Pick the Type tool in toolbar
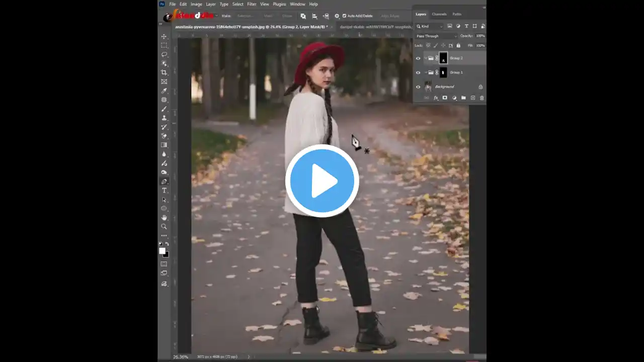This screenshot has width=644, height=362. tap(164, 191)
